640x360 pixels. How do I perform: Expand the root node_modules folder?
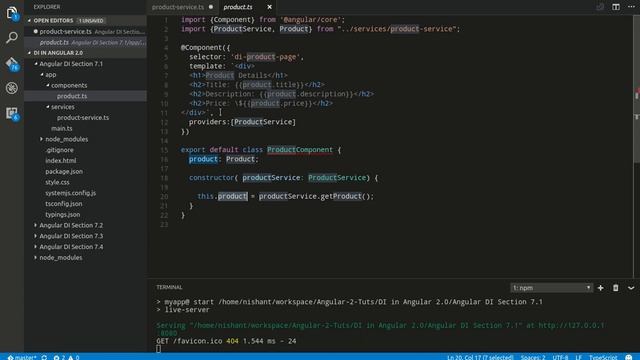pyautogui.click(x=36, y=258)
